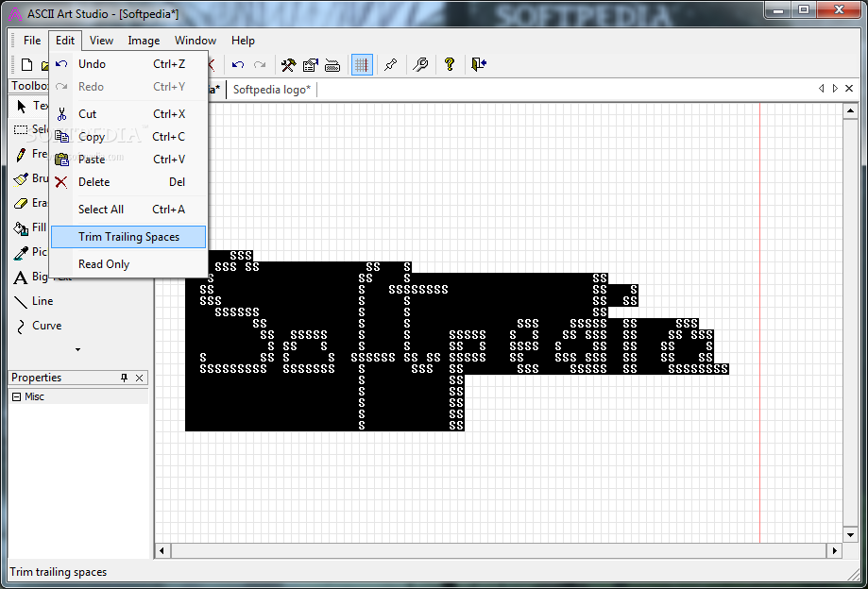Pin the Properties panel
Image resolution: width=868 pixels, height=589 pixels.
(x=124, y=378)
